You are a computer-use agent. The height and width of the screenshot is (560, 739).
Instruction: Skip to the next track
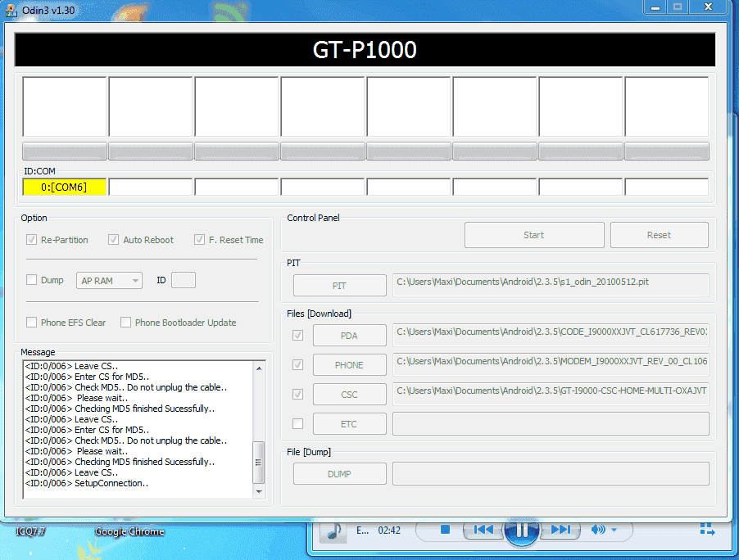[x=560, y=530]
